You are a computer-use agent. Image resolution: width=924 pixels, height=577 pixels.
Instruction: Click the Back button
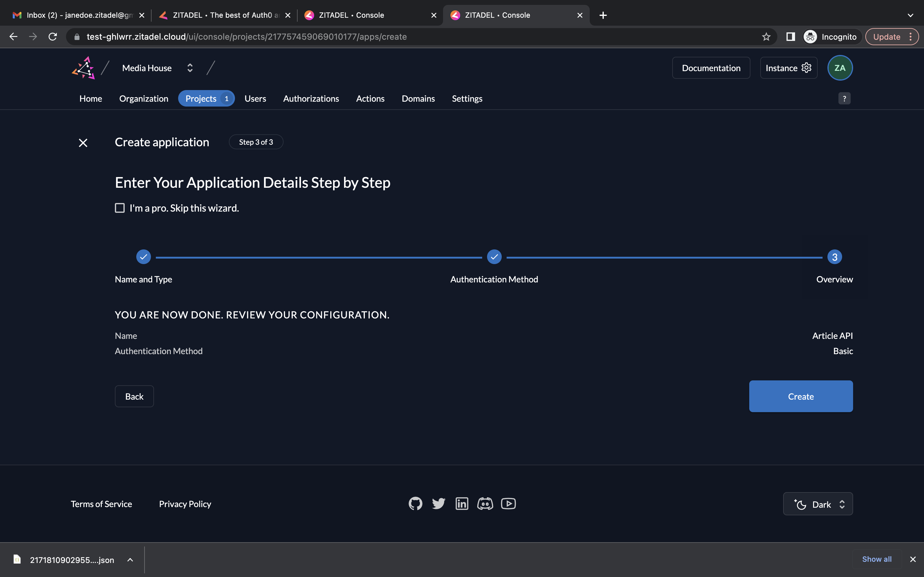[x=134, y=396]
